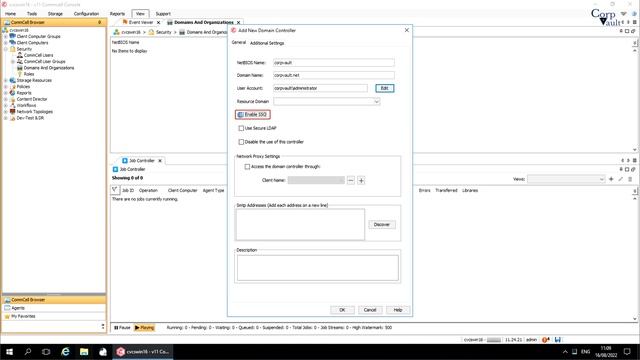Expand Client Computer Groups node

coord(6,36)
